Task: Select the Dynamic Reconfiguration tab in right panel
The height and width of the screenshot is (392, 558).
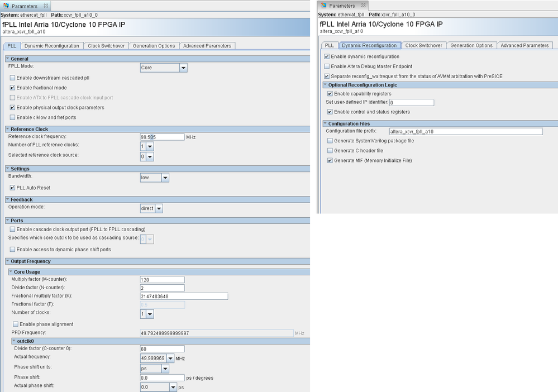Action: (x=369, y=45)
